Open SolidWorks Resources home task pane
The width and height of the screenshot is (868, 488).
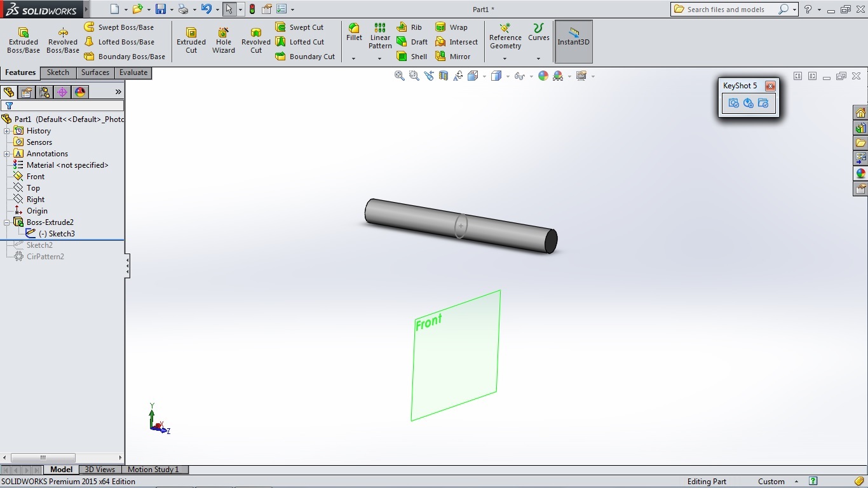[860, 113]
